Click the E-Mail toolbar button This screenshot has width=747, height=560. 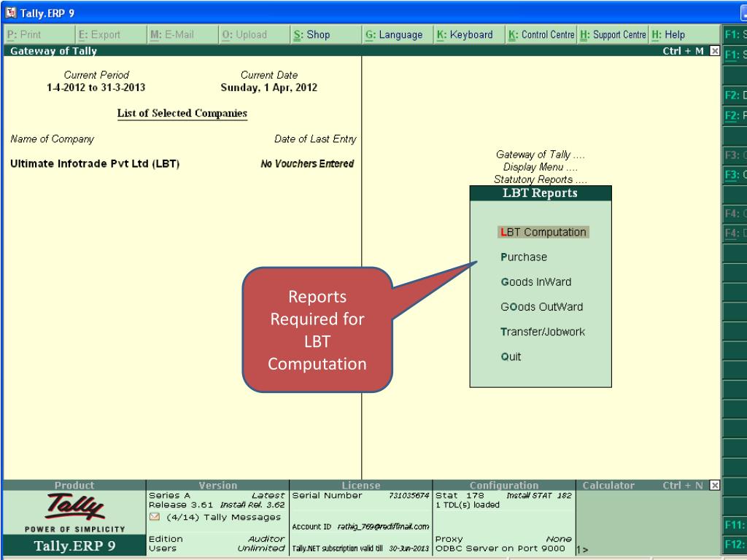[x=182, y=35]
